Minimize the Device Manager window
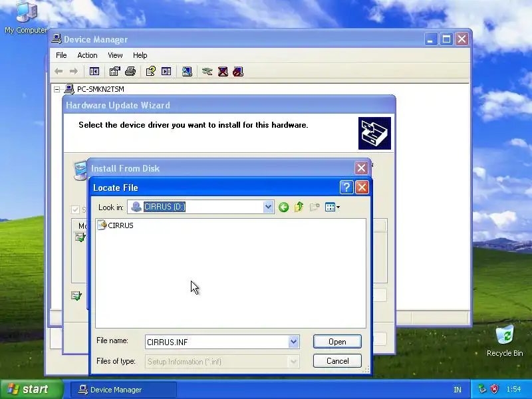Viewport: 532px width, 399px height. pos(430,39)
